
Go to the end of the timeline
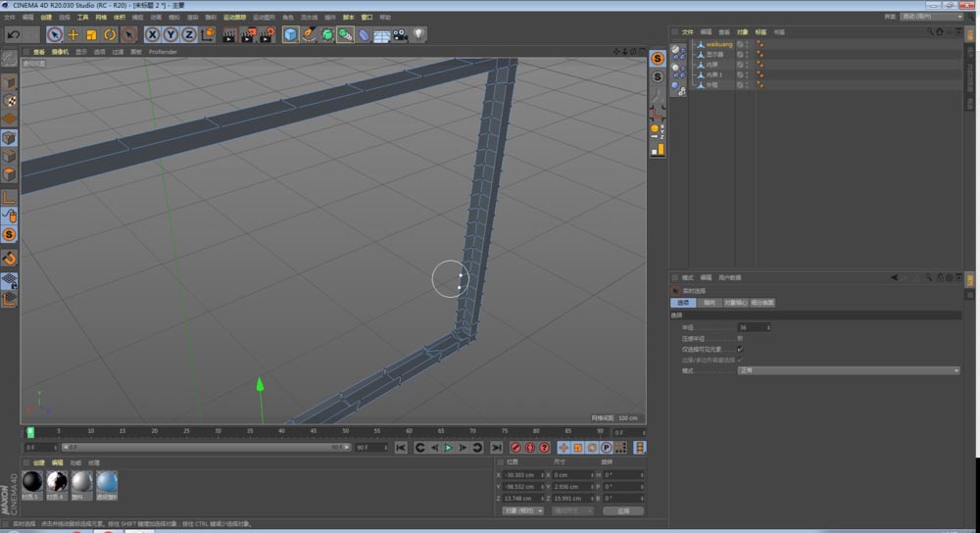tap(496, 448)
